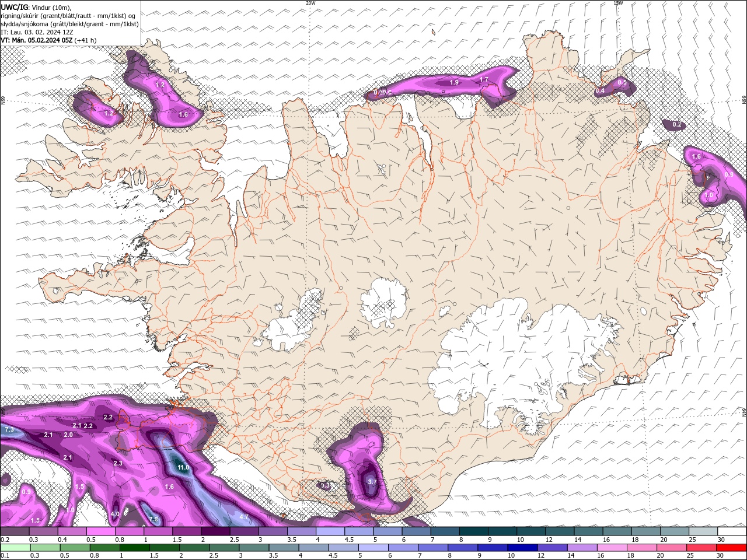747x560 pixels.
Task: Pick grey-green swatch between 3 and 3.5, rain row
Action: click(x=254, y=548)
